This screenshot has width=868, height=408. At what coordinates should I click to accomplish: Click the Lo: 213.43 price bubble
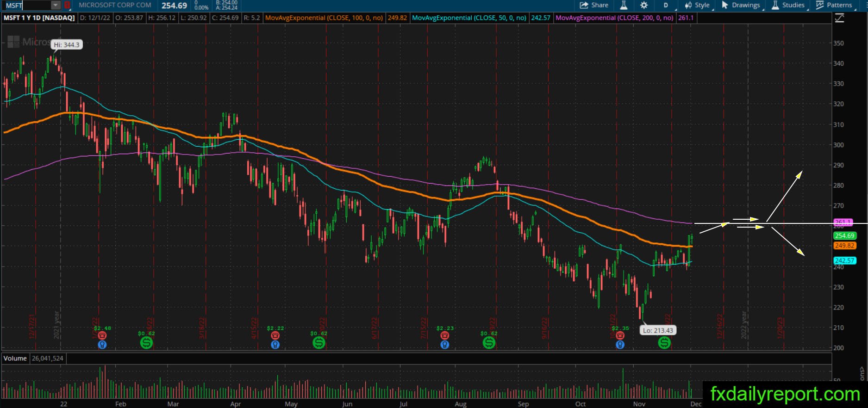click(x=658, y=330)
